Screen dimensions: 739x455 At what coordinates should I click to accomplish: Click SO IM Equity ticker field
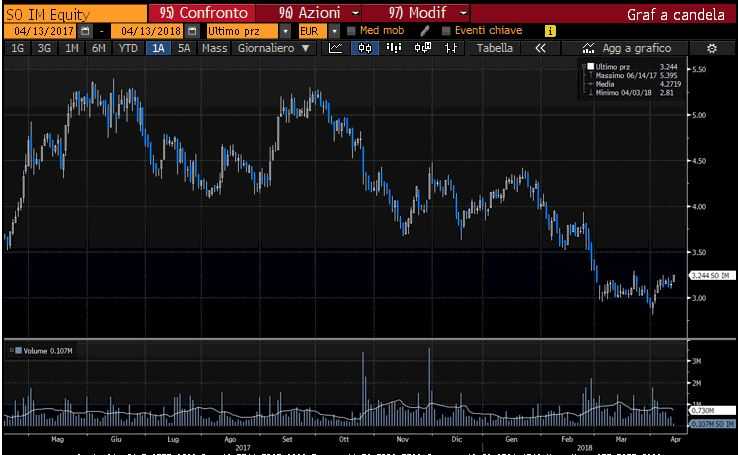point(75,14)
